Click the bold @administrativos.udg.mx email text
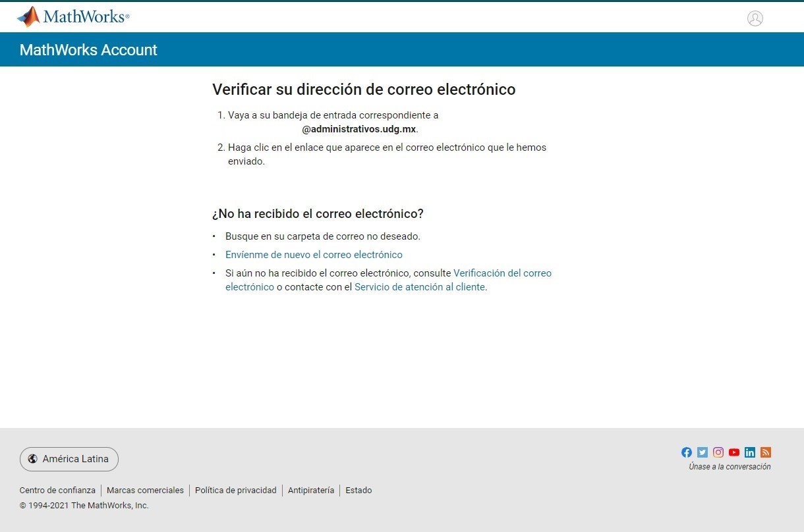This screenshot has height=532, width=804. tap(359, 129)
